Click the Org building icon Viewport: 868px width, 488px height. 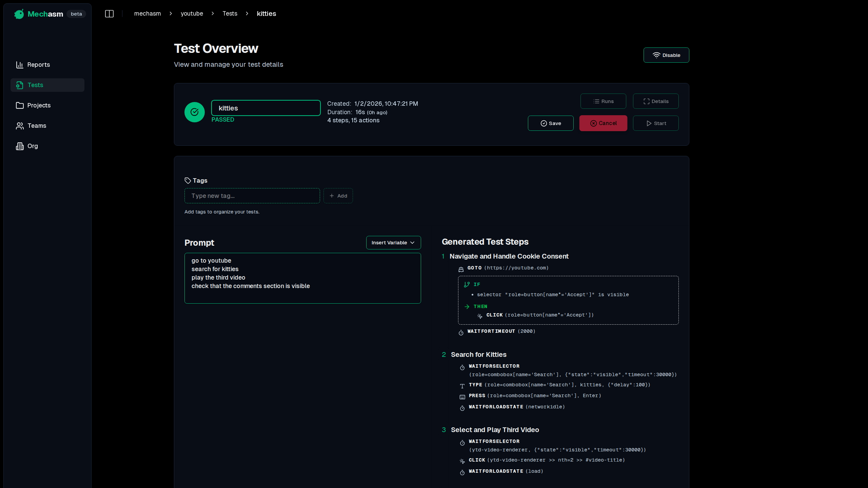click(x=20, y=146)
